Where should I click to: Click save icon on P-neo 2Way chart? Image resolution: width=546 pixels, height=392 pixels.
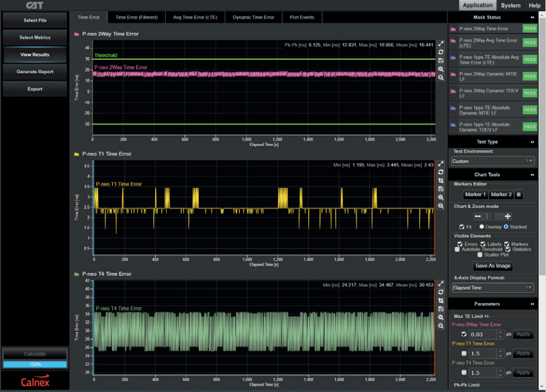tap(441, 60)
